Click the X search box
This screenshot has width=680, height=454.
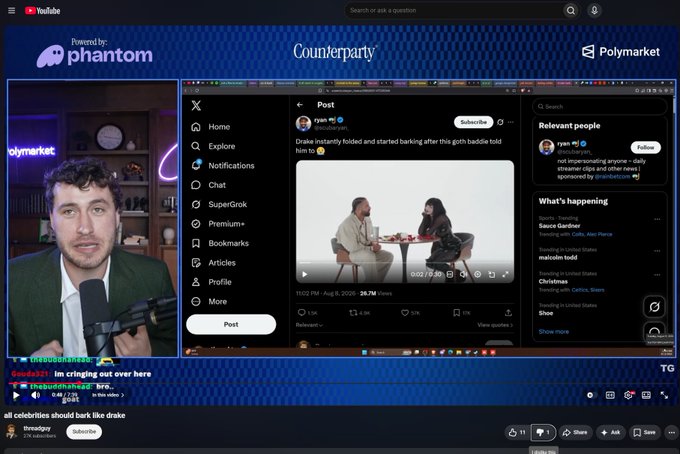click(599, 106)
